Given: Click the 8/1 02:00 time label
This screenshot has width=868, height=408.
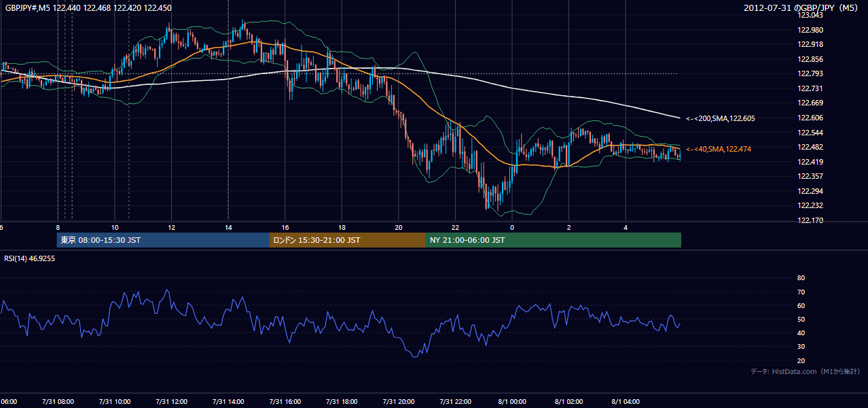Looking at the screenshot, I should click(x=569, y=402).
